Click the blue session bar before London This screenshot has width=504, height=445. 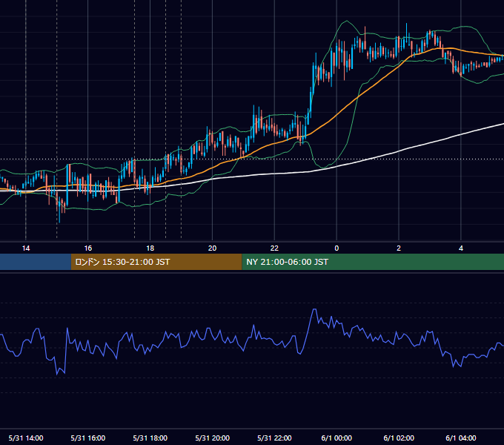tap(36, 262)
